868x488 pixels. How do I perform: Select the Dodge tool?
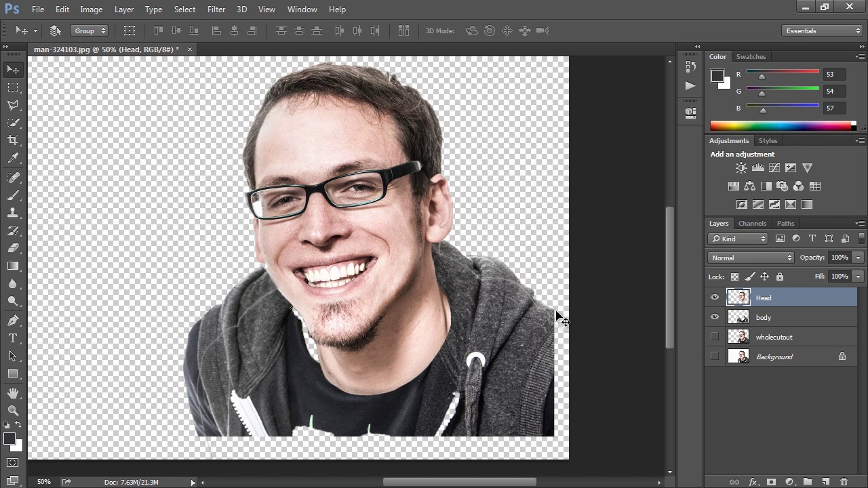(x=13, y=301)
